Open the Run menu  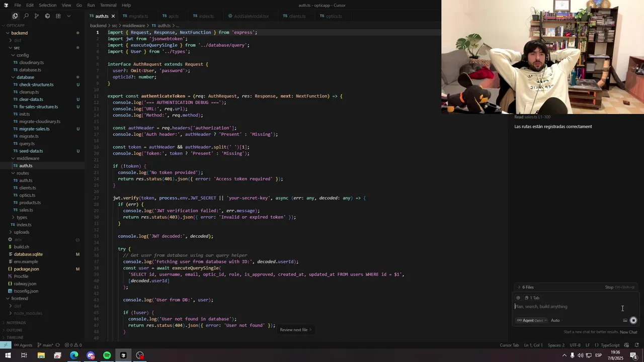pos(91,5)
